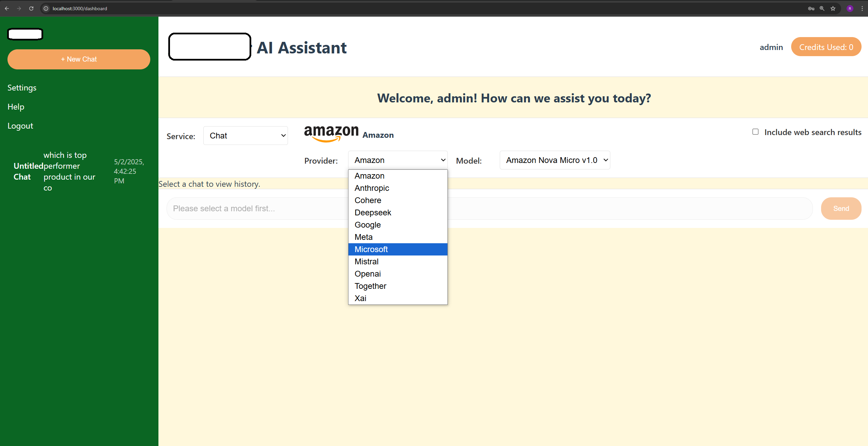Image resolution: width=868 pixels, height=446 pixels.
Task: Click the password key icon in address bar
Action: [x=811, y=9]
